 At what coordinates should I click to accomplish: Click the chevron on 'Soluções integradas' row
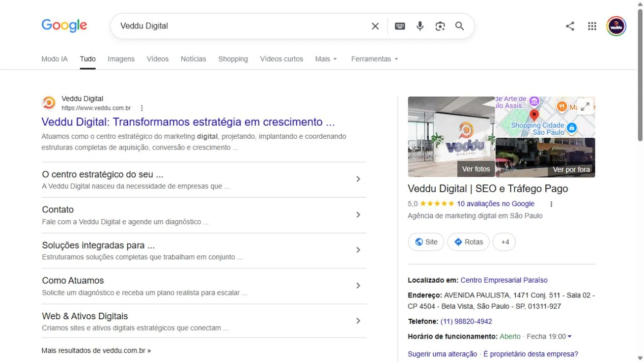(x=358, y=250)
